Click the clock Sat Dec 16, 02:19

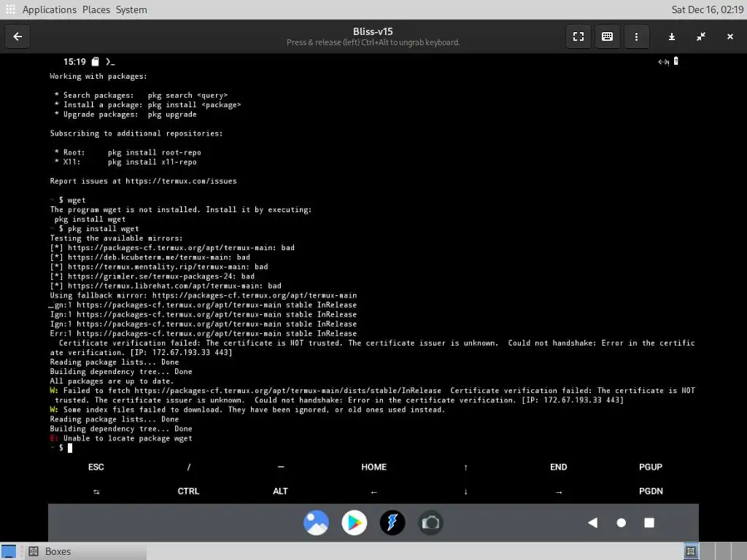coord(707,9)
